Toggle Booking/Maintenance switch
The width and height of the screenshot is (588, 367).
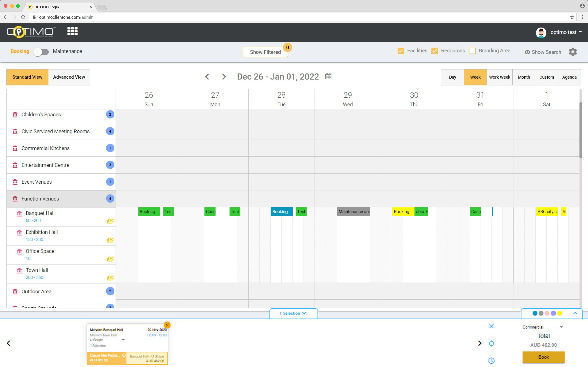pyautogui.click(x=41, y=52)
